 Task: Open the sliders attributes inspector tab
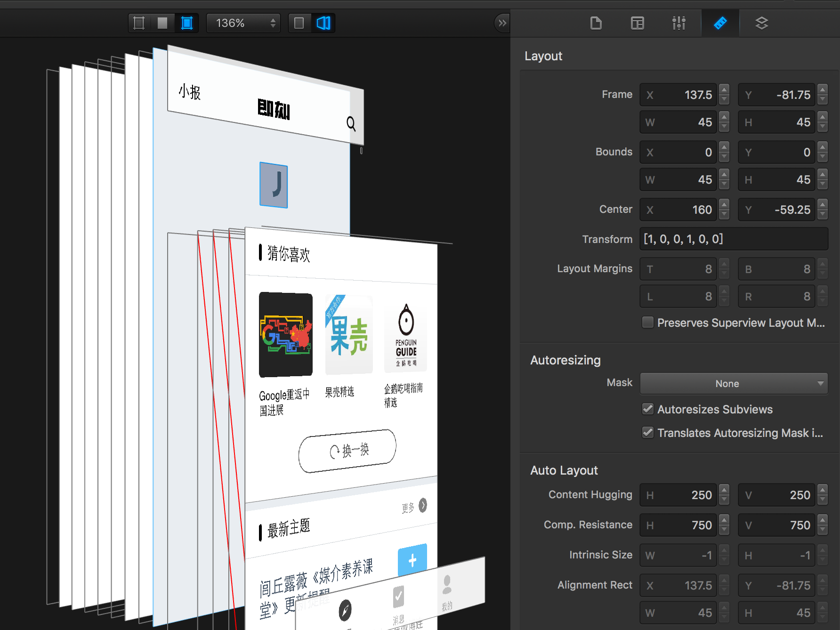[678, 23]
